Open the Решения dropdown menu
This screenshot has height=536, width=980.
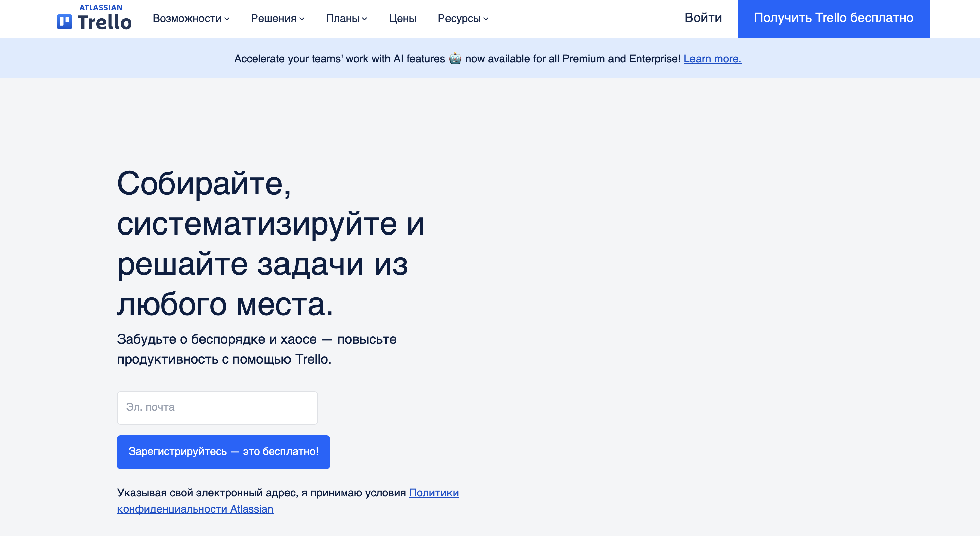pos(278,18)
